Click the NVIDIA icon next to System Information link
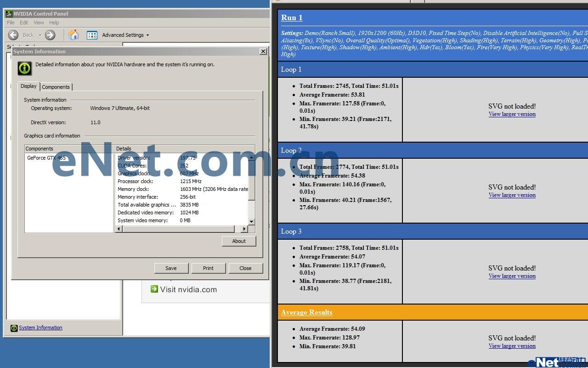The width and height of the screenshot is (588, 368). point(13,328)
